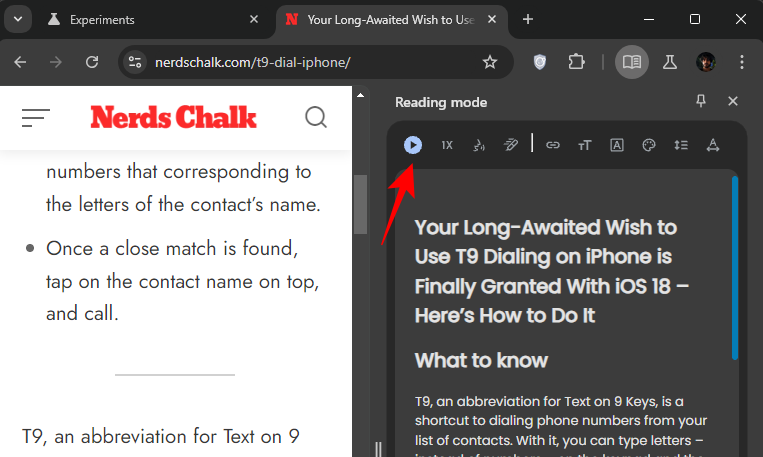The height and width of the screenshot is (457, 763).
Task: Click the address bar URL field
Action: pyautogui.click(x=300, y=62)
